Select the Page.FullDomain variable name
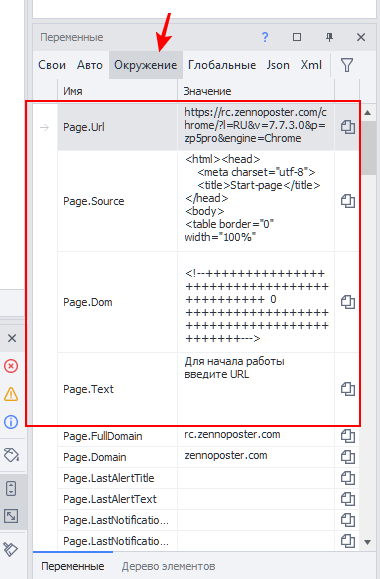 [x=103, y=436]
